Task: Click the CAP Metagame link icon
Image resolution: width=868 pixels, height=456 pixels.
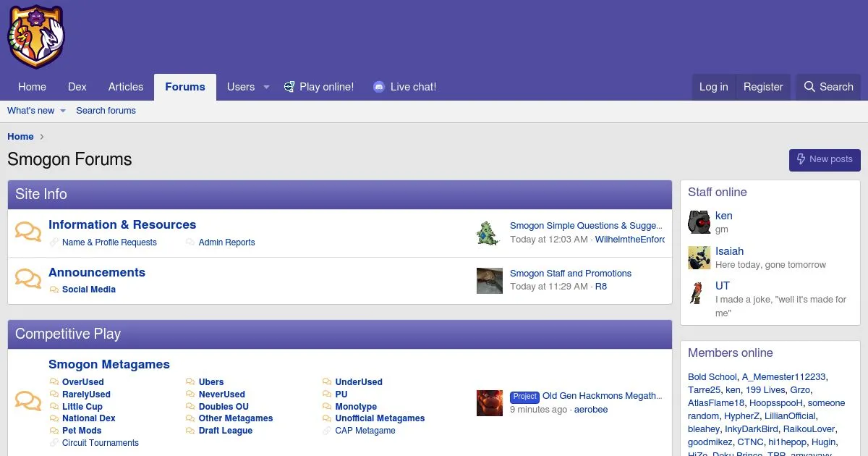Action: click(x=328, y=431)
